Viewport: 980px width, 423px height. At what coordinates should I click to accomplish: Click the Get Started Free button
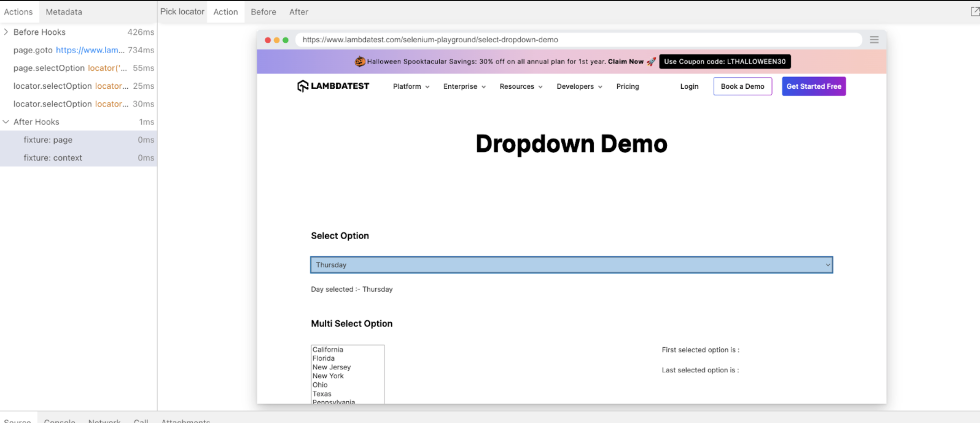click(813, 86)
